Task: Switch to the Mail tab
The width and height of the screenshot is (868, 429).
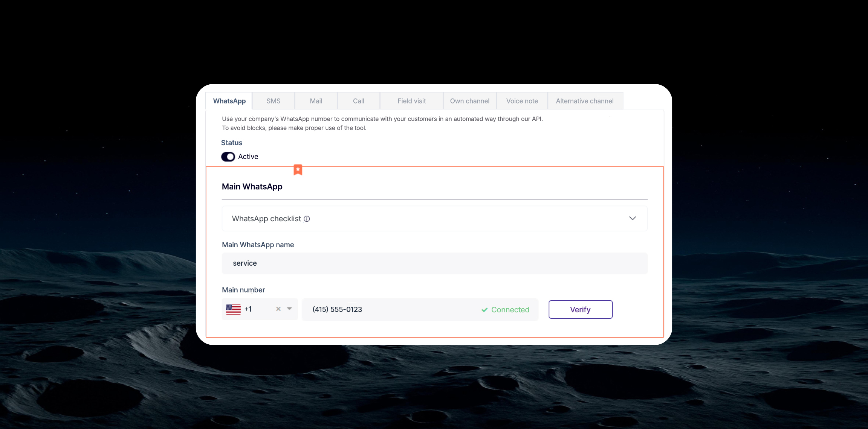Action: (316, 101)
